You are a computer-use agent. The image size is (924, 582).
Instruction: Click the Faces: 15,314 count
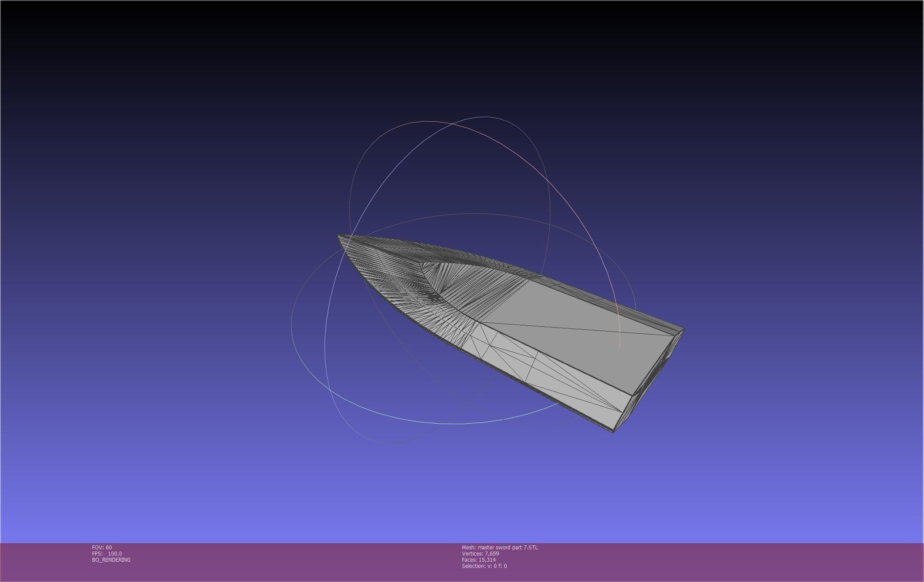[479, 560]
